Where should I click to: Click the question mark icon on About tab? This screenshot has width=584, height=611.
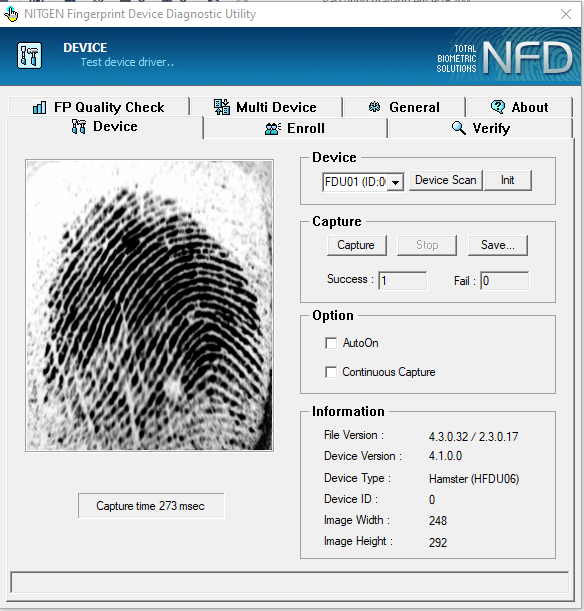[x=498, y=107]
